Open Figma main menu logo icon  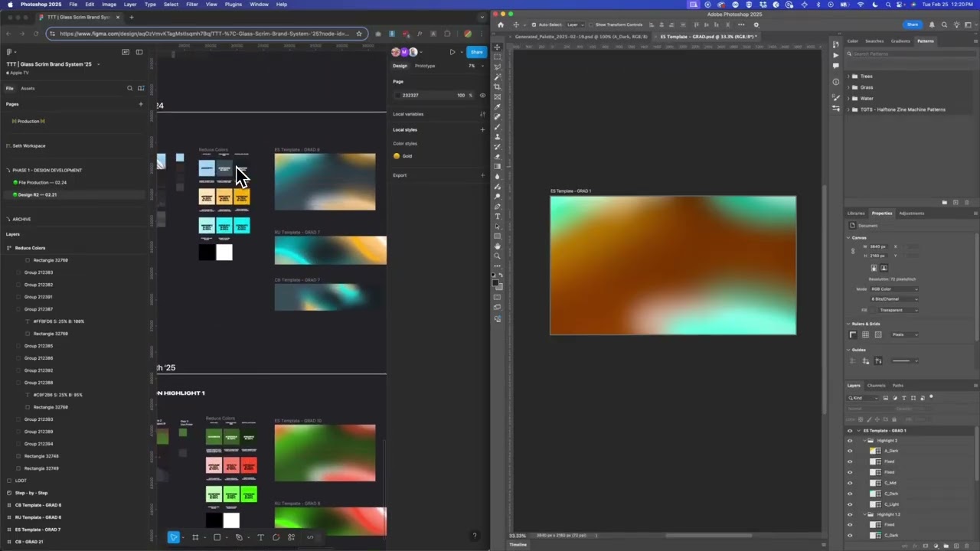pos(9,52)
